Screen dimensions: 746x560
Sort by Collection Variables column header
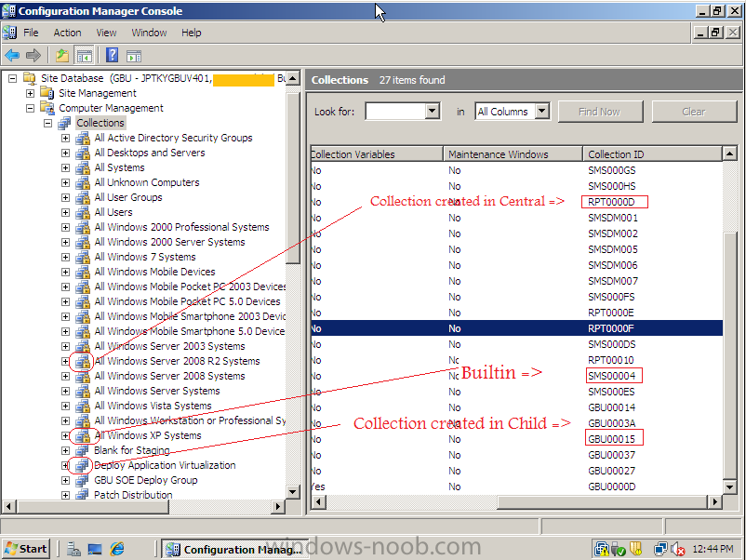coord(377,154)
